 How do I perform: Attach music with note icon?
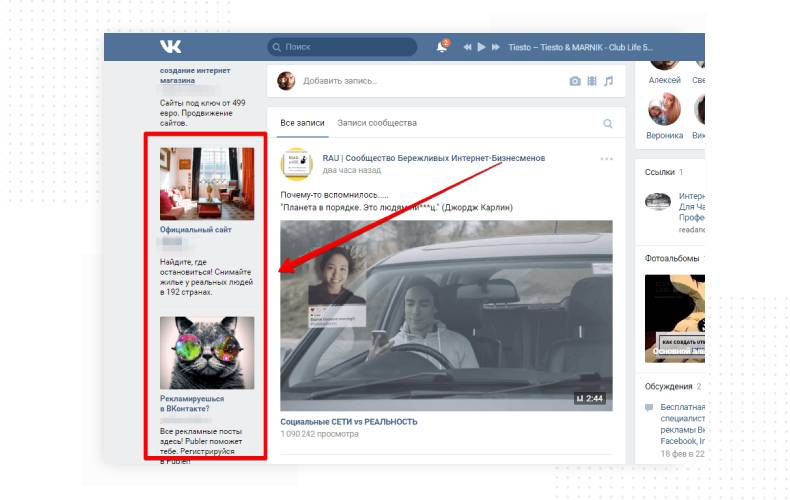609,81
